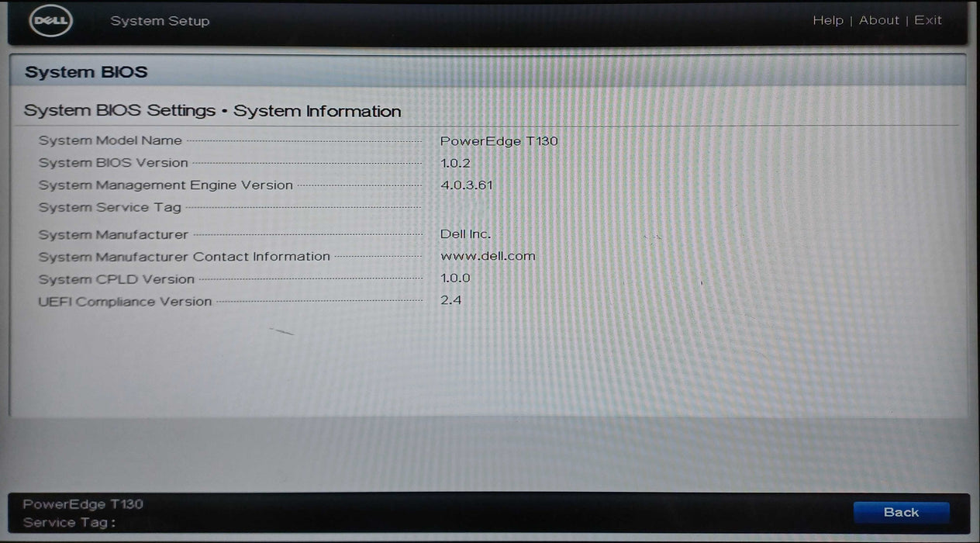Click the PowerEdge T130 model value
Image resolution: width=980 pixels, height=543 pixels.
[x=499, y=141]
